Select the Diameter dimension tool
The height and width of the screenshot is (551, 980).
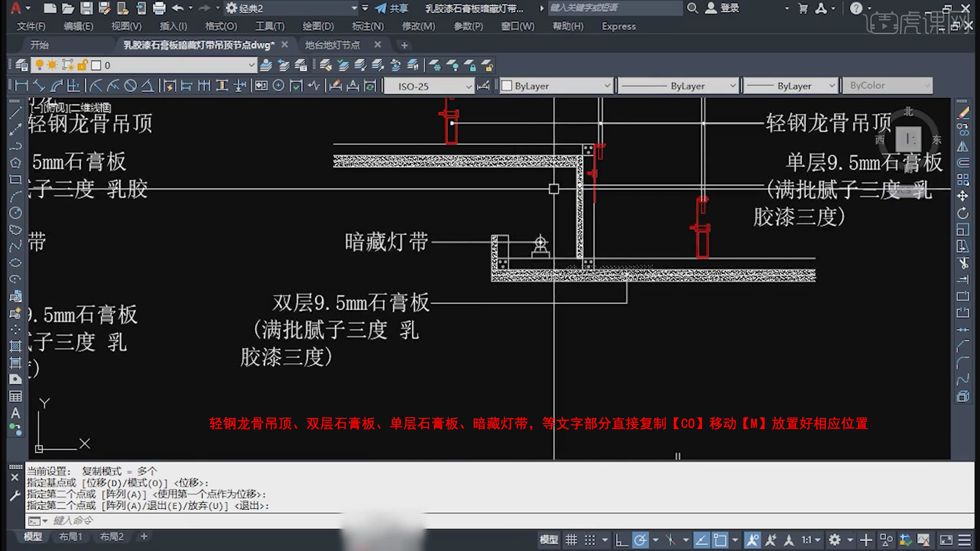(131, 86)
